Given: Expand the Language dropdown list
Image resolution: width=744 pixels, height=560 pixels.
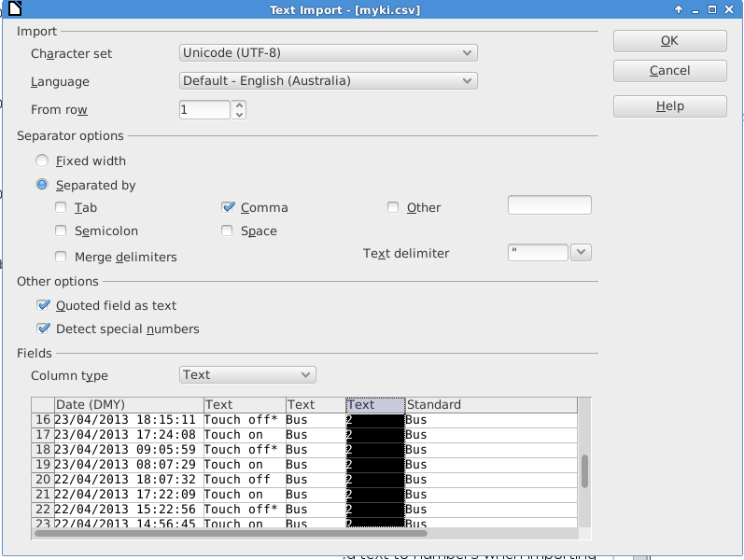Looking at the screenshot, I should click(x=328, y=80).
